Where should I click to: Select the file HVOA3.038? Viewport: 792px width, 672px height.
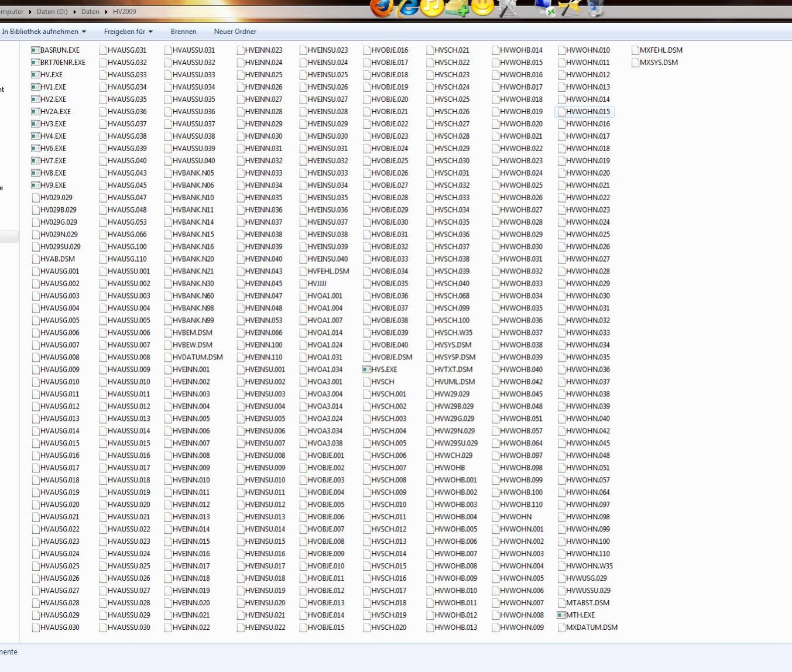click(321, 444)
